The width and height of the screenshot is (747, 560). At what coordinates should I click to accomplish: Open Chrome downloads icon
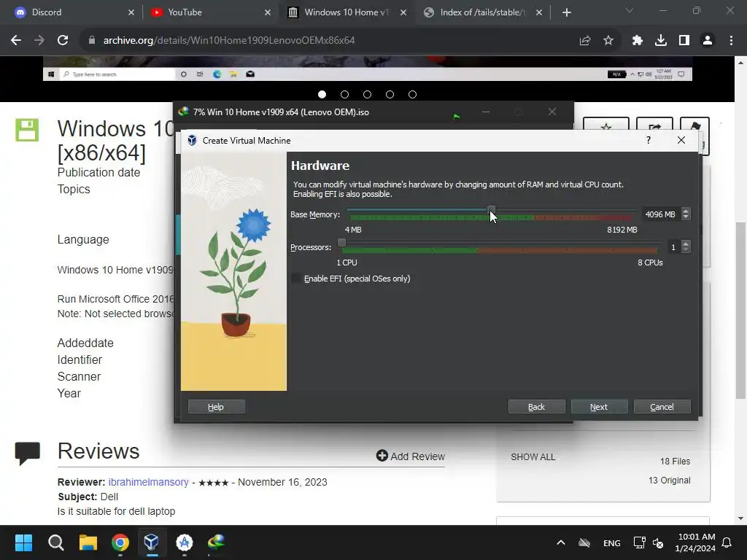[661, 41]
